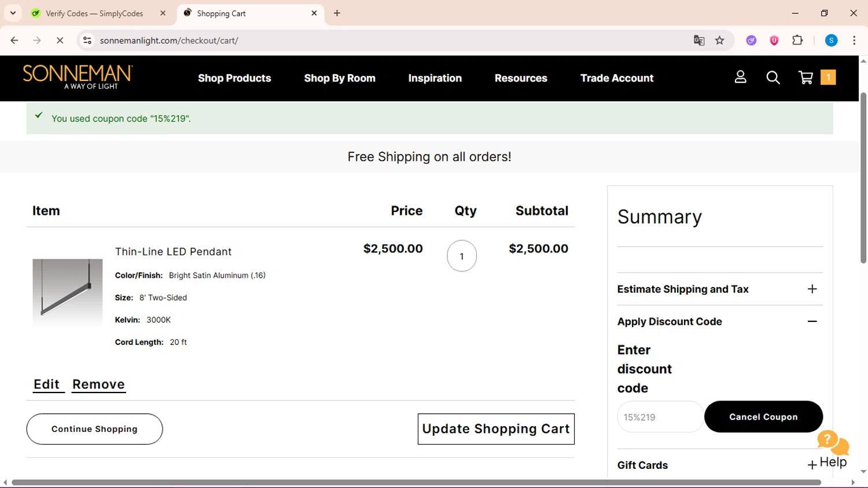Open the browser extensions puzzle icon

point(797,41)
